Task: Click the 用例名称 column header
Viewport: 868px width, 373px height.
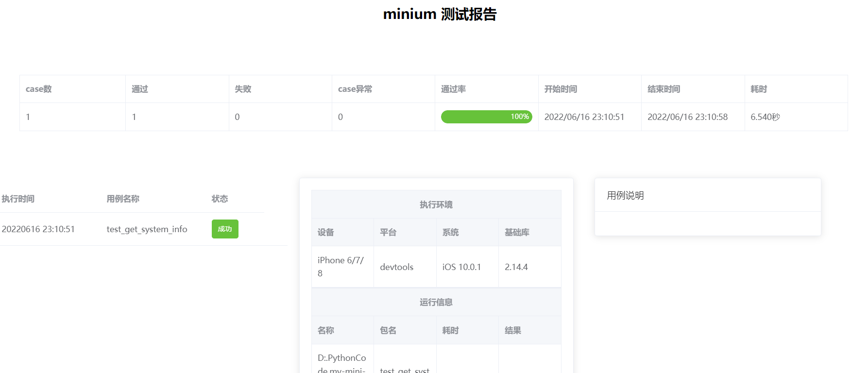Action: (x=123, y=199)
